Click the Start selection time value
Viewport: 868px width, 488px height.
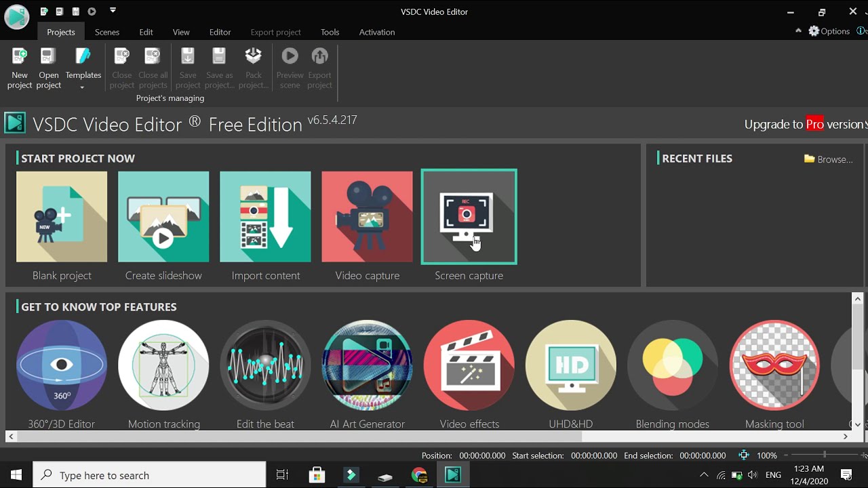pos(594,456)
